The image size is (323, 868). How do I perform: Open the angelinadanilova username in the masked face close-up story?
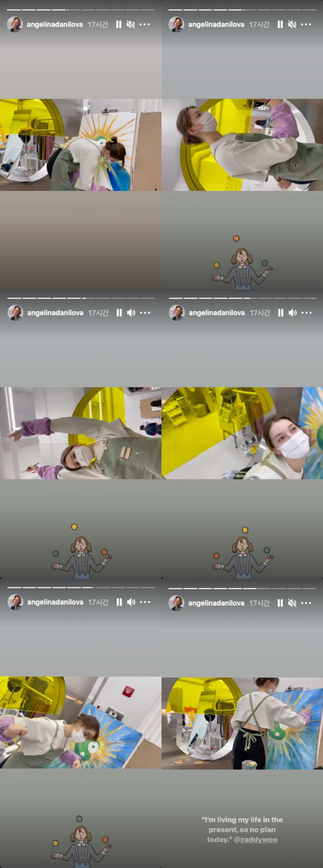tap(216, 312)
